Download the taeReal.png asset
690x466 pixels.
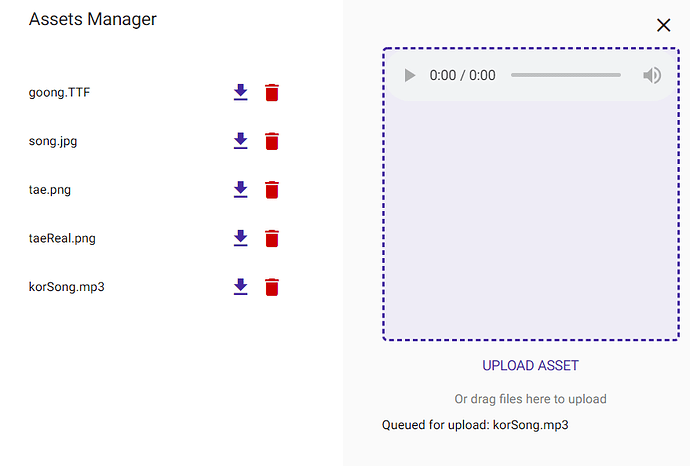(240, 238)
